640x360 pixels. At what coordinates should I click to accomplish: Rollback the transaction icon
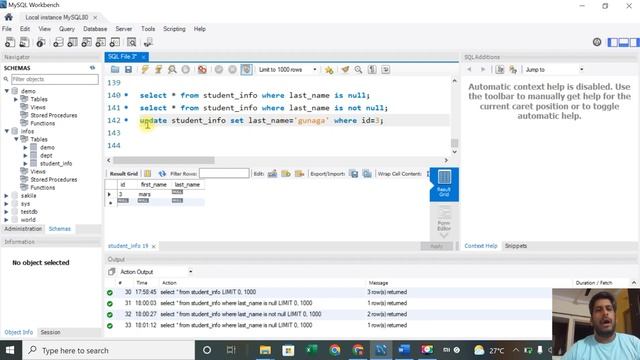click(x=232, y=70)
